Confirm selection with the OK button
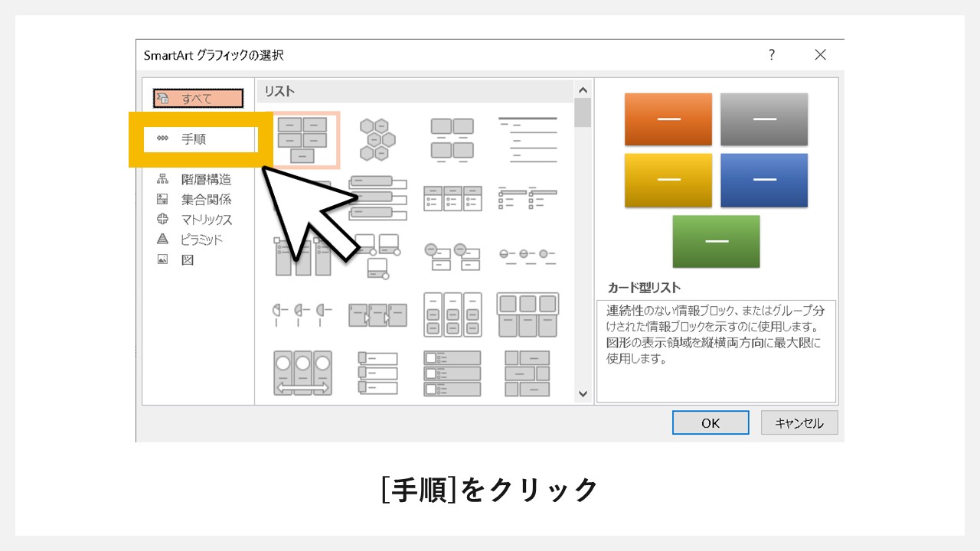980x551 pixels. coord(710,422)
